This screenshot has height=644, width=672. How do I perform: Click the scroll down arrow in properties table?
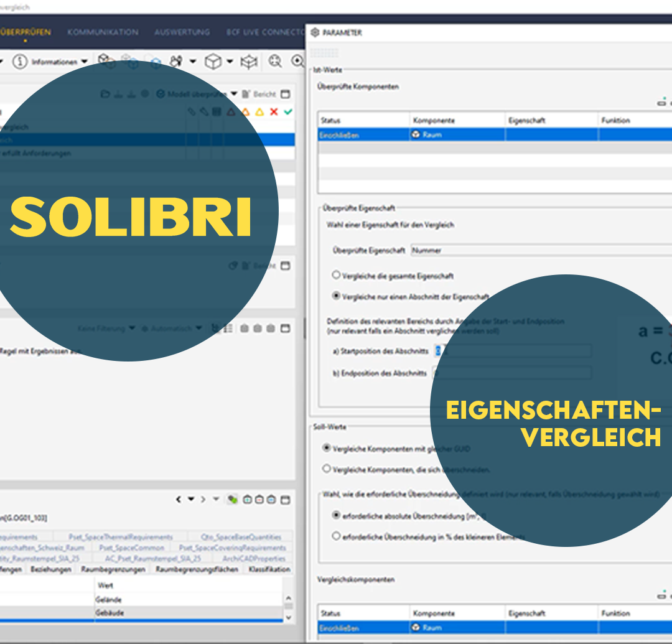[x=289, y=617]
